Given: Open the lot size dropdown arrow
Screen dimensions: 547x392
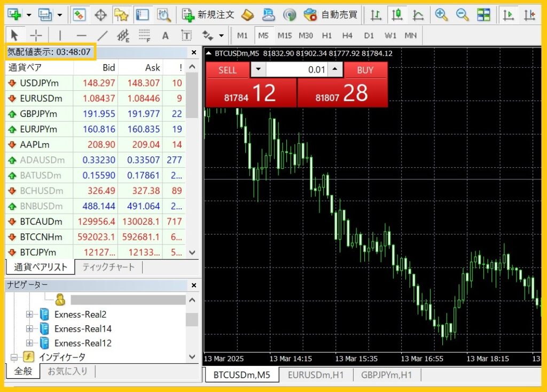Looking at the screenshot, I should (x=258, y=69).
